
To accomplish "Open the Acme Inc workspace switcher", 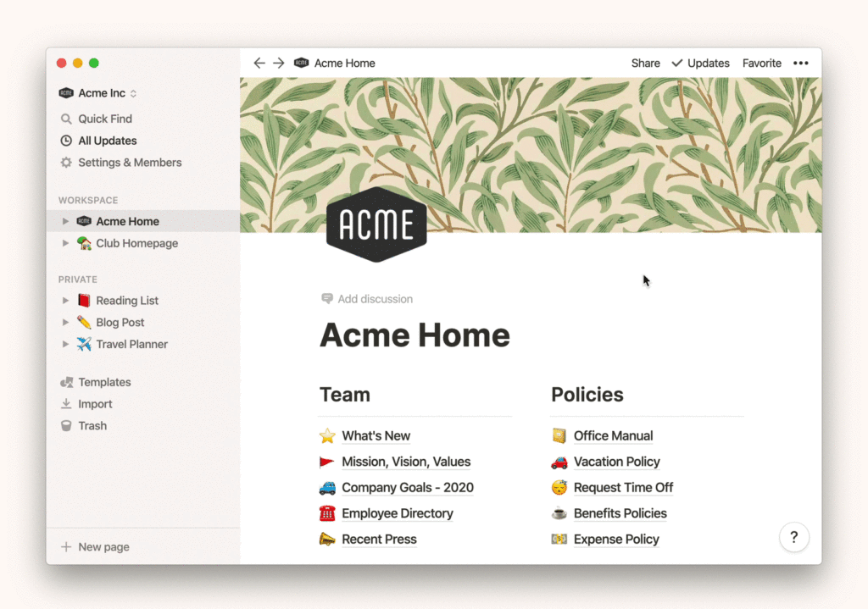I will pos(98,93).
